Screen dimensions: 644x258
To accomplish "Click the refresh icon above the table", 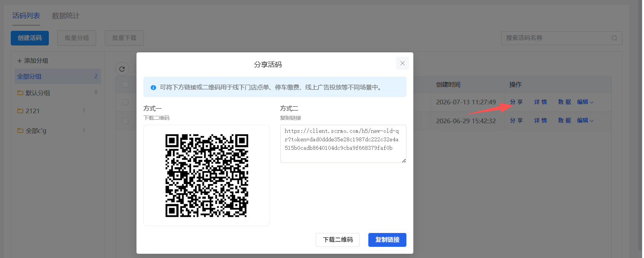I will click(x=122, y=69).
